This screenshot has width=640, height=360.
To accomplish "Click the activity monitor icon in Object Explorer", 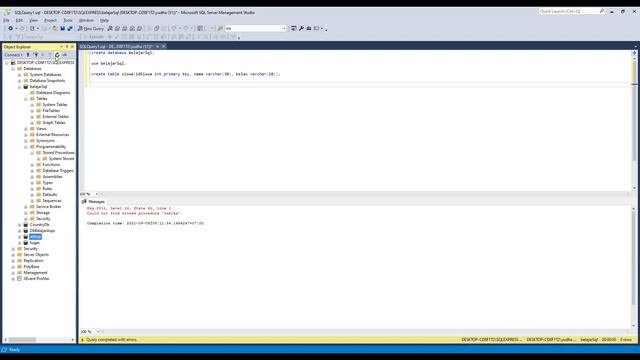I will (64, 55).
